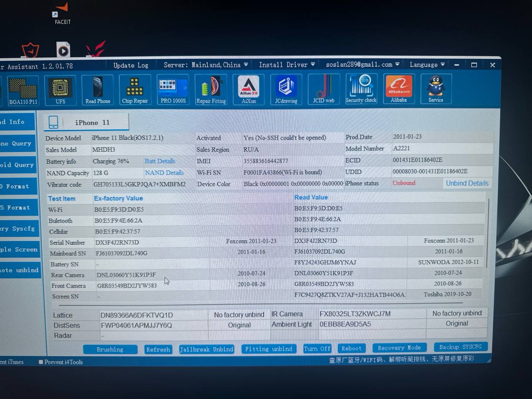Open the Info sidebar item
The image size is (532, 399).
coord(17,122)
